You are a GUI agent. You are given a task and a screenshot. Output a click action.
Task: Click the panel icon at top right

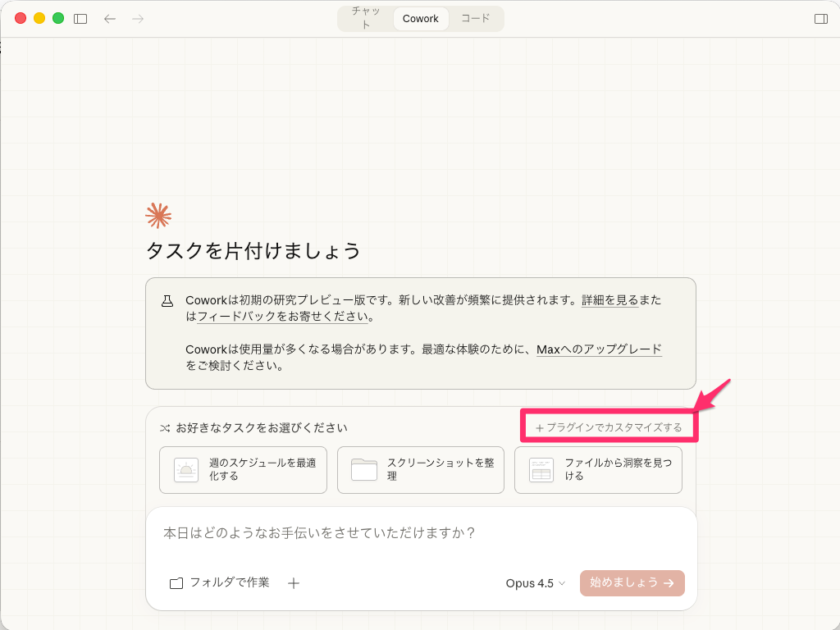819,18
